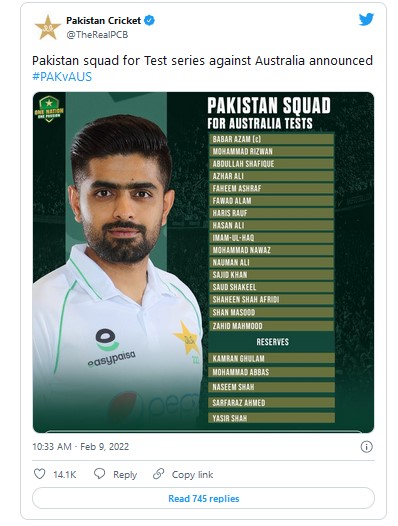Screen dimensions: 398x526
Task: Click the tweet text about squad announcement
Action: click(x=202, y=61)
